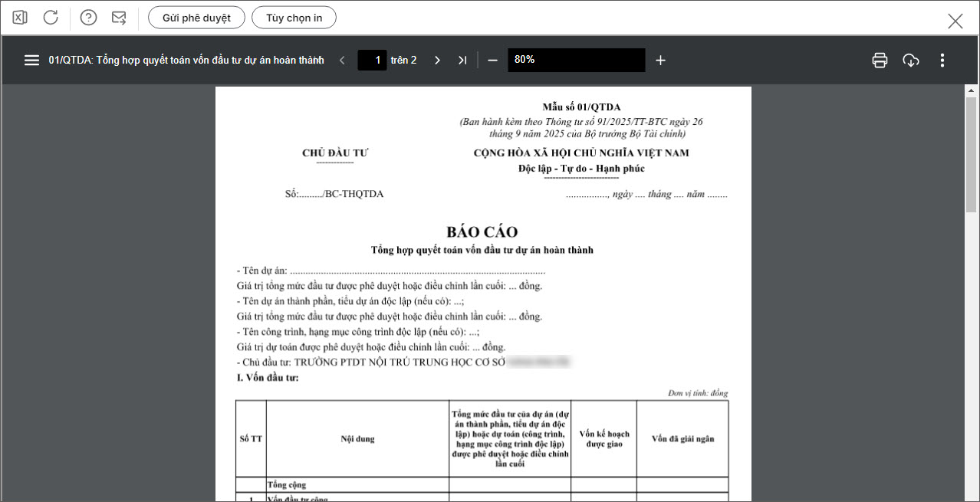Screen dimensions: 980x502
Task: Click the Gửi phê duyệt button
Action: 196,18
